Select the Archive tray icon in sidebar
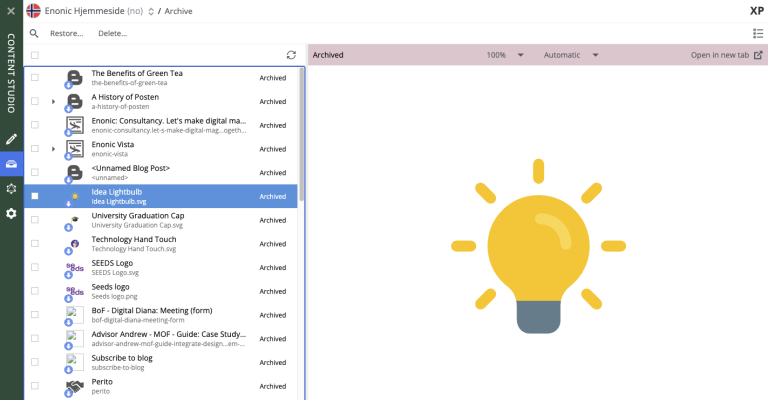Screen dimensions: 768x400 point(11,164)
